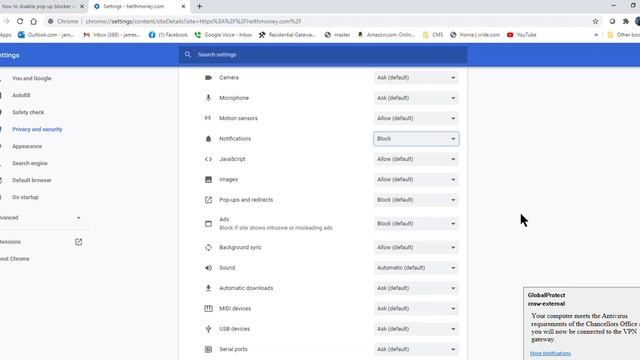Viewport: 640px width, 360px height.
Task: Open the Gmail Inbox bookmark
Action: [112, 35]
